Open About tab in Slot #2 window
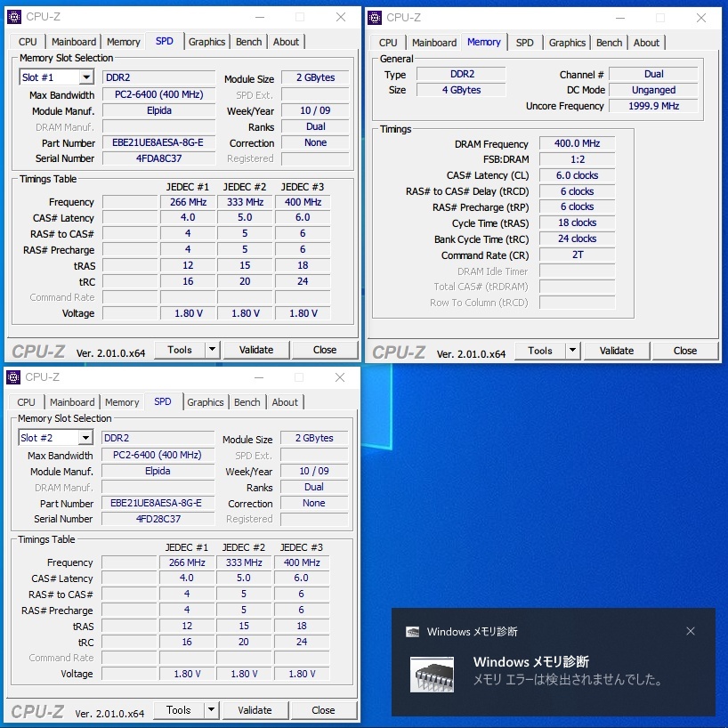The image size is (728, 728). tap(285, 402)
